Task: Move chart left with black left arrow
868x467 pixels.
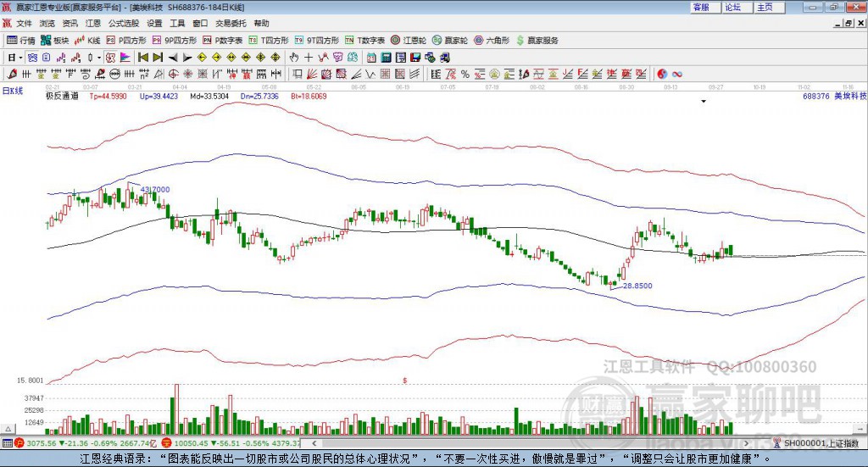Action: [173, 58]
